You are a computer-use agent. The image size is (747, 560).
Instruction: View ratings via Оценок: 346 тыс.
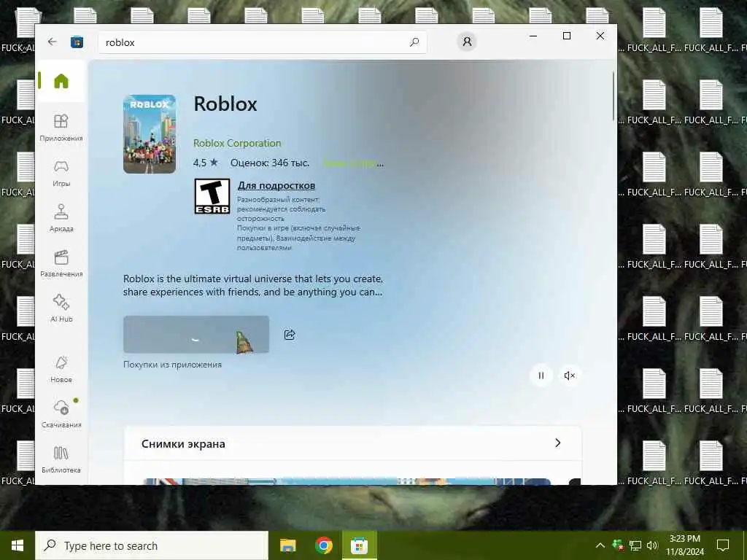coord(270,163)
